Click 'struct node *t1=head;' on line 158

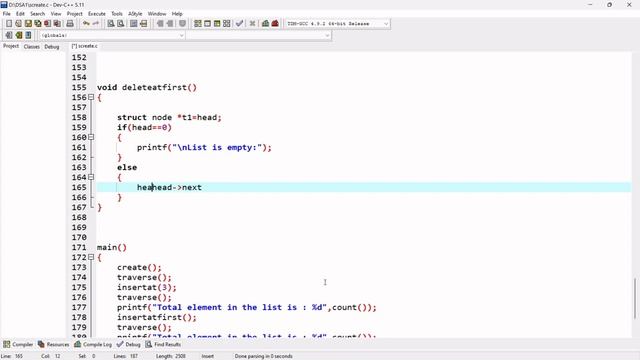click(169, 118)
